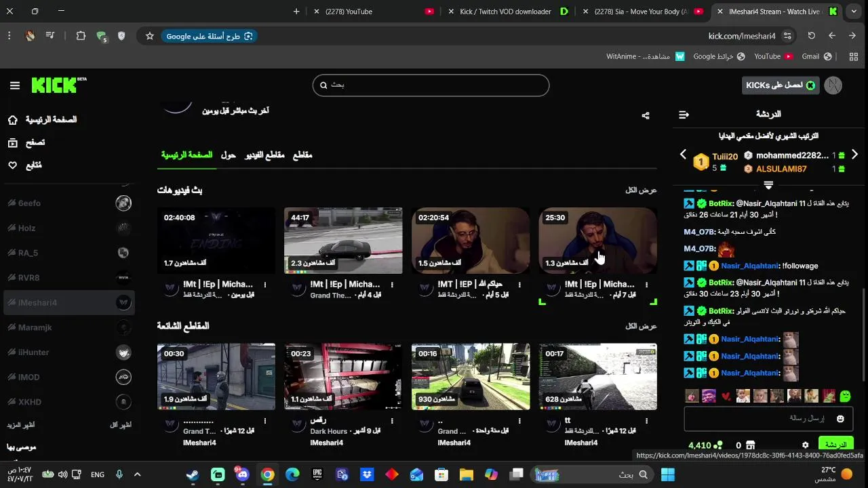The width and height of the screenshot is (868, 488).
Task: Click the Windows taskbar search box
Action: tap(593, 474)
